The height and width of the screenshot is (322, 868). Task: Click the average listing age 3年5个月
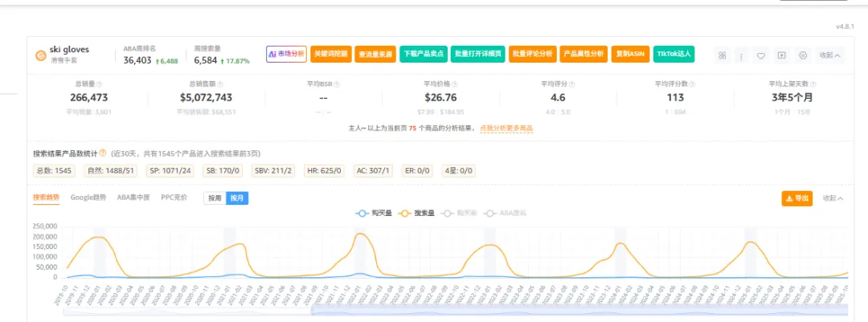(792, 98)
